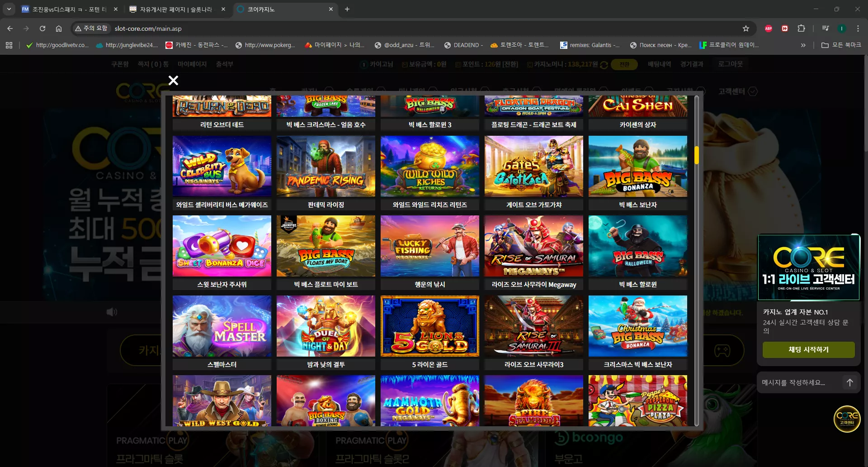Switch to the 조진웅vs디스패치 tab
The height and width of the screenshot is (467, 868).
tap(69, 9)
